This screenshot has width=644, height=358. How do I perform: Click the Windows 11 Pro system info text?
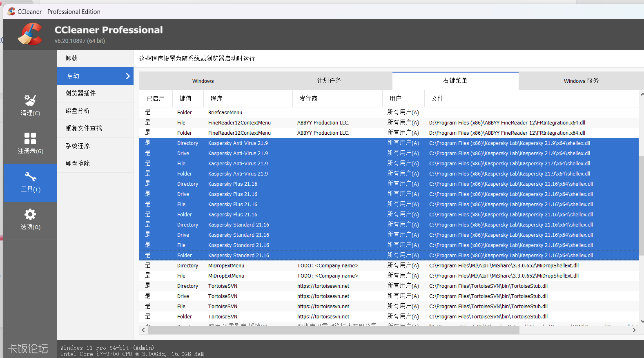coord(107,348)
